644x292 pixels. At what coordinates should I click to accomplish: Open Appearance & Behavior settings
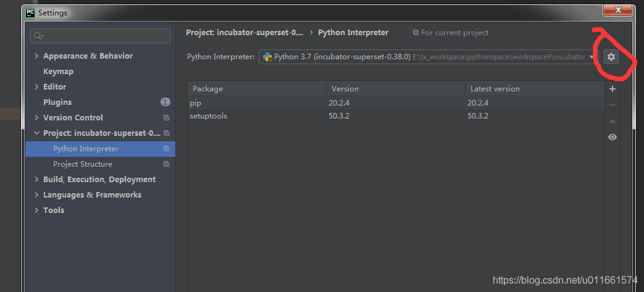point(88,56)
